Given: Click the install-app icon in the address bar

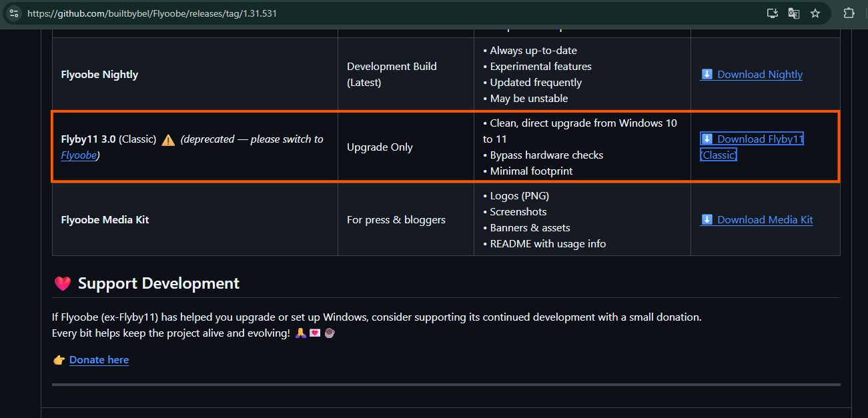Looking at the screenshot, I should (x=772, y=13).
